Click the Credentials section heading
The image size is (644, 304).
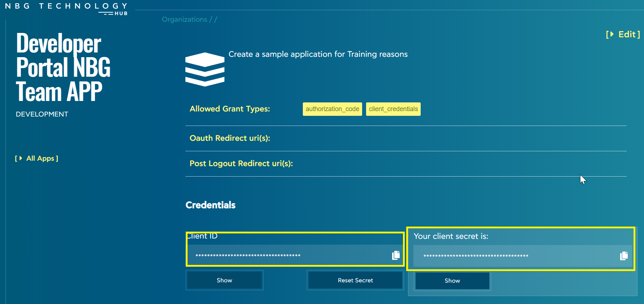[210, 205]
